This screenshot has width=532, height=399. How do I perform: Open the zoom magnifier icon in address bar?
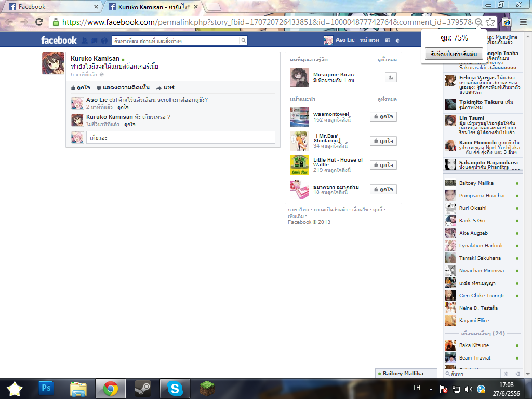[x=478, y=22]
